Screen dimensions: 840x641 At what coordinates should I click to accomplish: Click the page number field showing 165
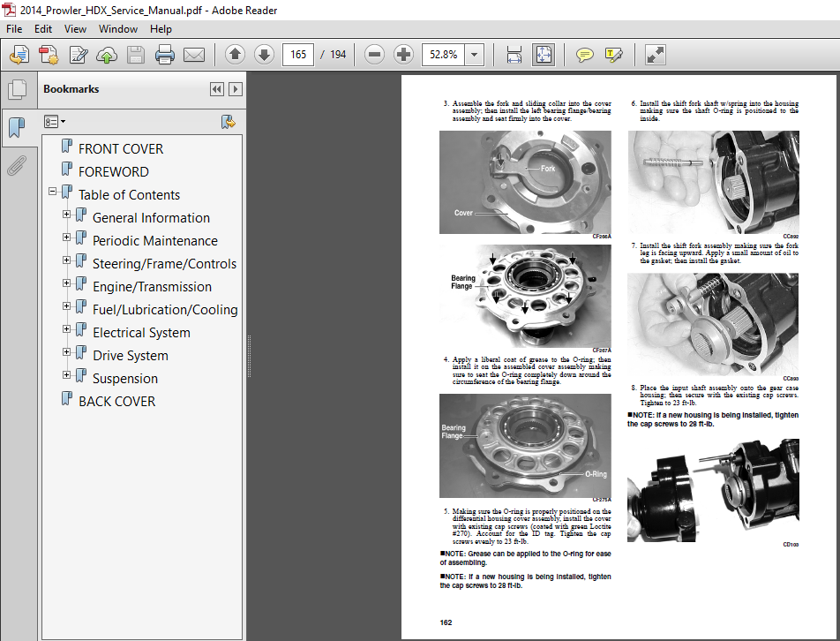click(298, 55)
